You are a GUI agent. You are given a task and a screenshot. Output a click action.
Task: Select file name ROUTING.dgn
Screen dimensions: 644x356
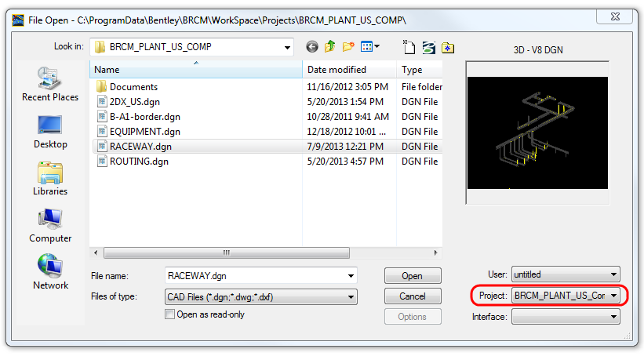[x=139, y=162]
